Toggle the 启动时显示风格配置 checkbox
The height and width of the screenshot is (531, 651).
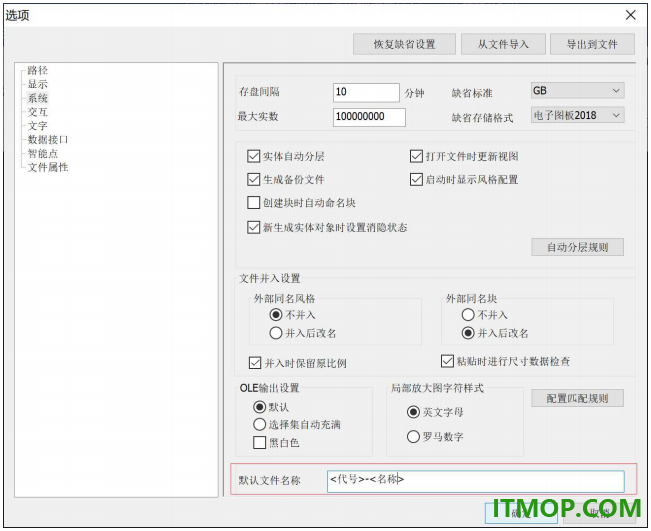(x=416, y=180)
